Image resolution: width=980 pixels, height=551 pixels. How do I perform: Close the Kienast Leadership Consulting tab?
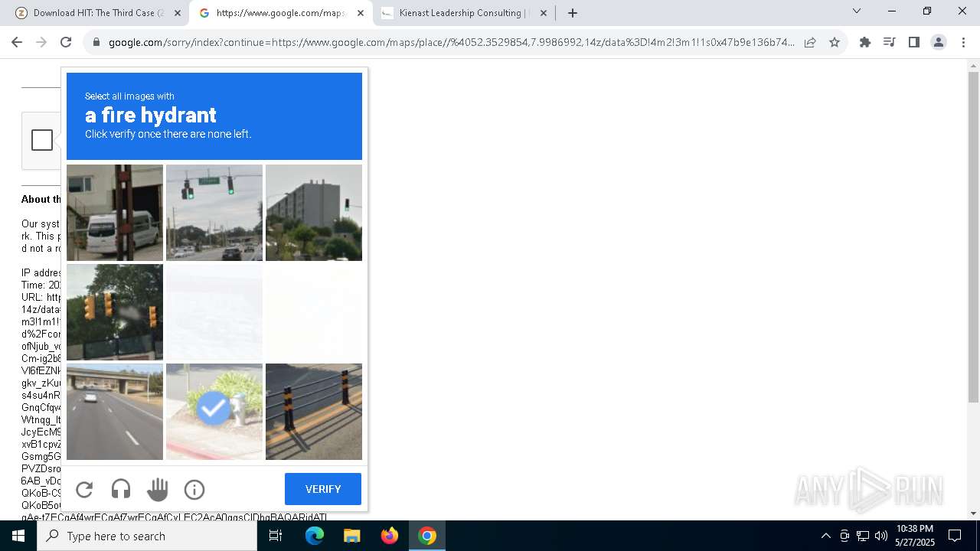point(544,13)
